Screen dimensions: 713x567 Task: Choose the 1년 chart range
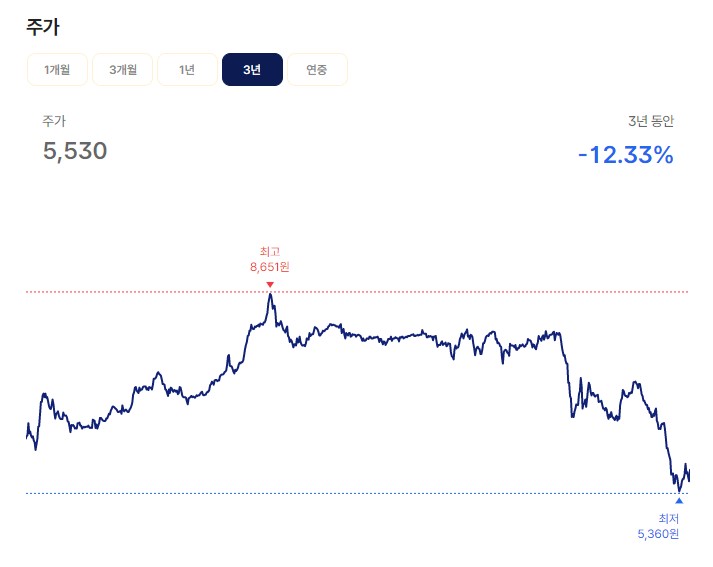[187, 70]
